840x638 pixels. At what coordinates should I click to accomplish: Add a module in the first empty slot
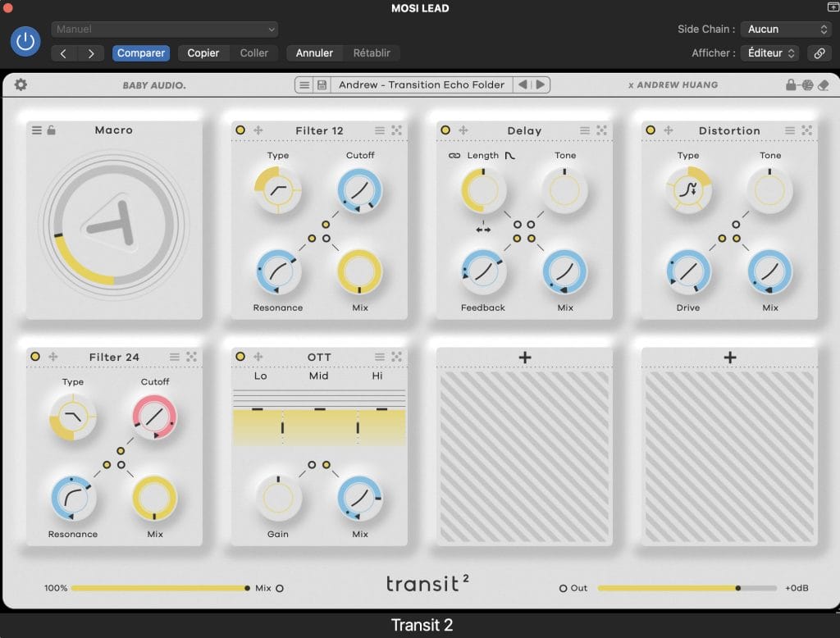525,358
